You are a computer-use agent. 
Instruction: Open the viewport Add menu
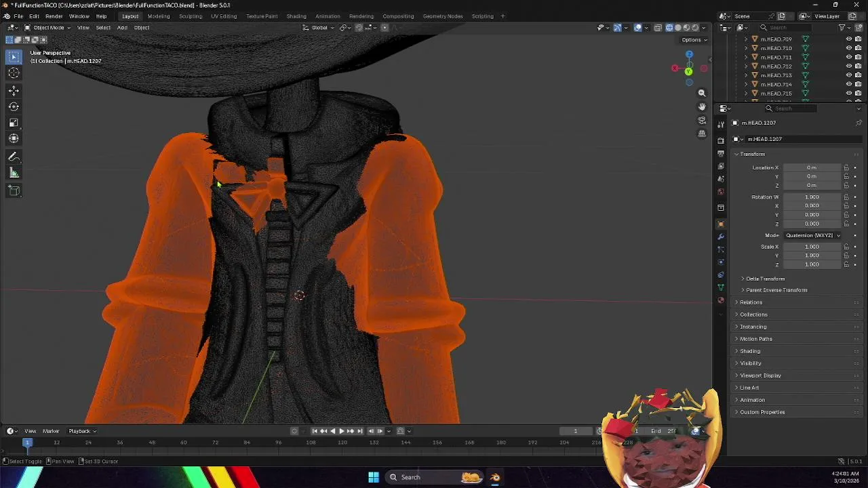click(x=122, y=28)
